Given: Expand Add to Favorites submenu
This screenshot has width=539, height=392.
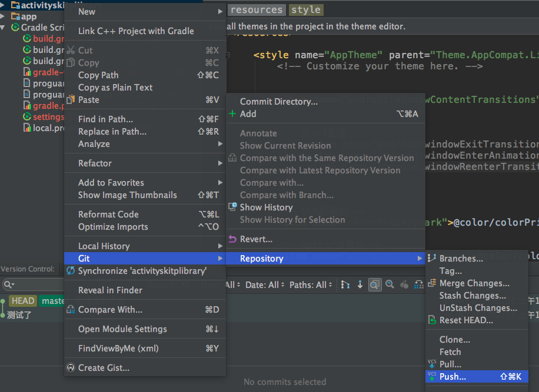Looking at the screenshot, I should tap(145, 183).
